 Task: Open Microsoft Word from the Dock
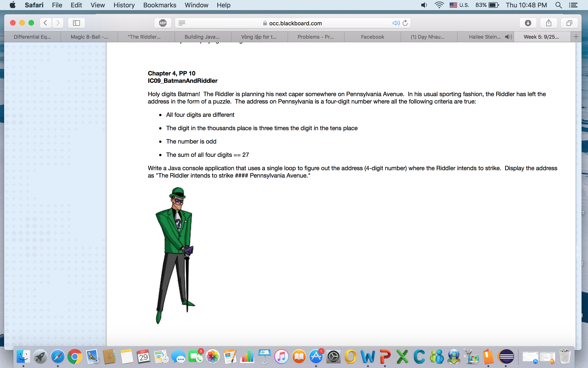(x=368, y=356)
